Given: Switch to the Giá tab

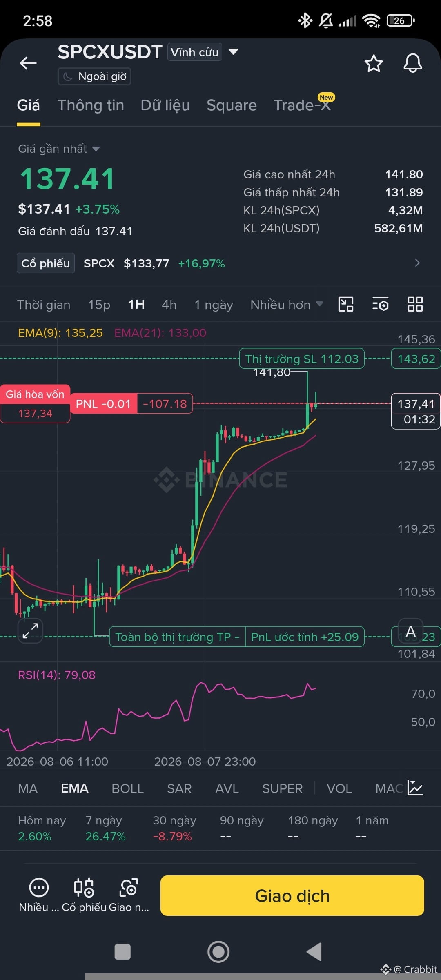Looking at the screenshot, I should click(28, 105).
